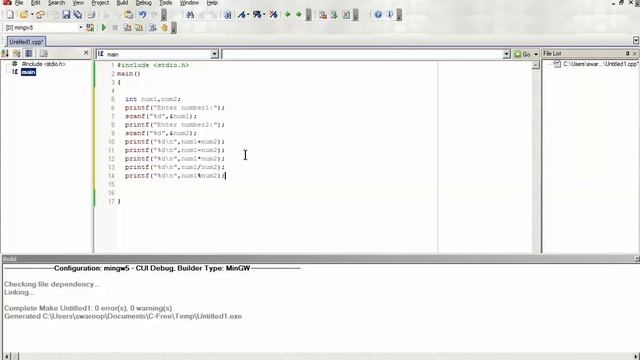Open the Project menu
The height and width of the screenshot is (360, 640).
point(100,3)
